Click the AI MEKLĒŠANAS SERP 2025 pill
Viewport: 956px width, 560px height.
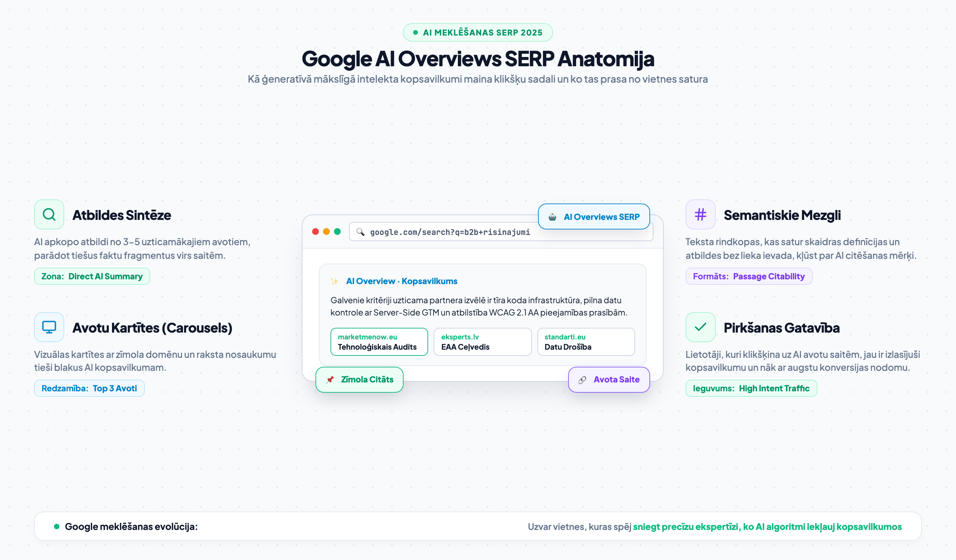[x=478, y=33]
